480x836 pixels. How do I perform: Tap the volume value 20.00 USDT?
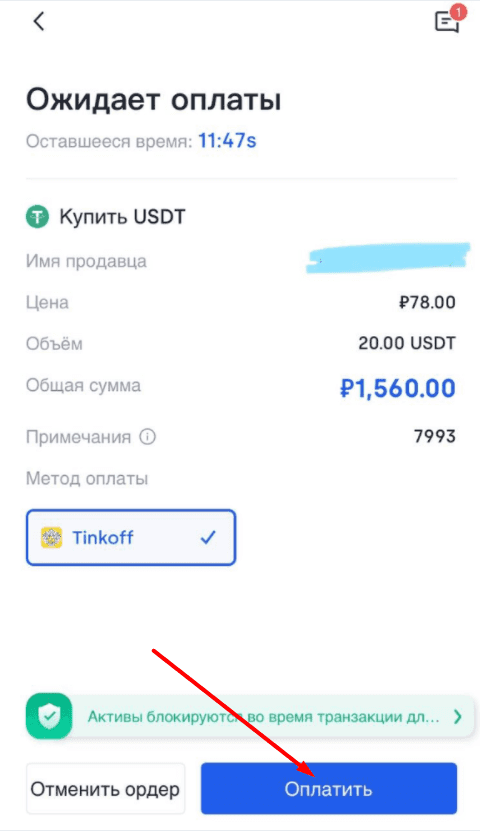pyautogui.click(x=407, y=343)
